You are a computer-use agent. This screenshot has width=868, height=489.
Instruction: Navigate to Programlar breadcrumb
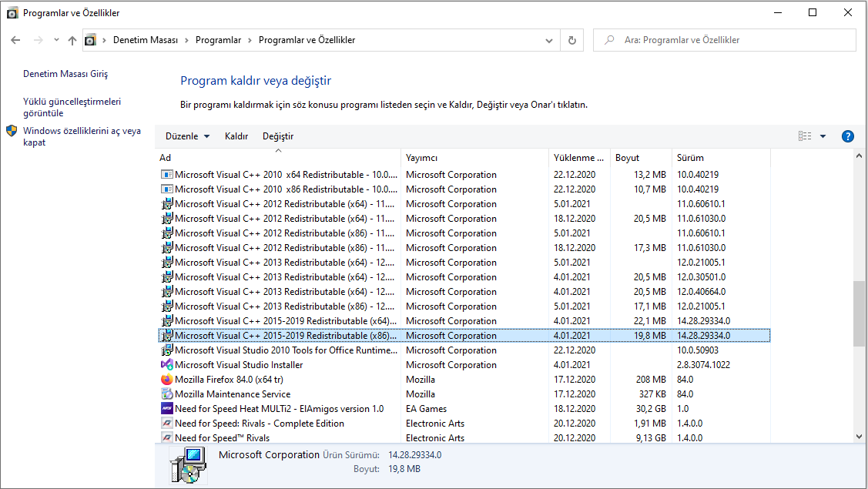click(x=219, y=40)
